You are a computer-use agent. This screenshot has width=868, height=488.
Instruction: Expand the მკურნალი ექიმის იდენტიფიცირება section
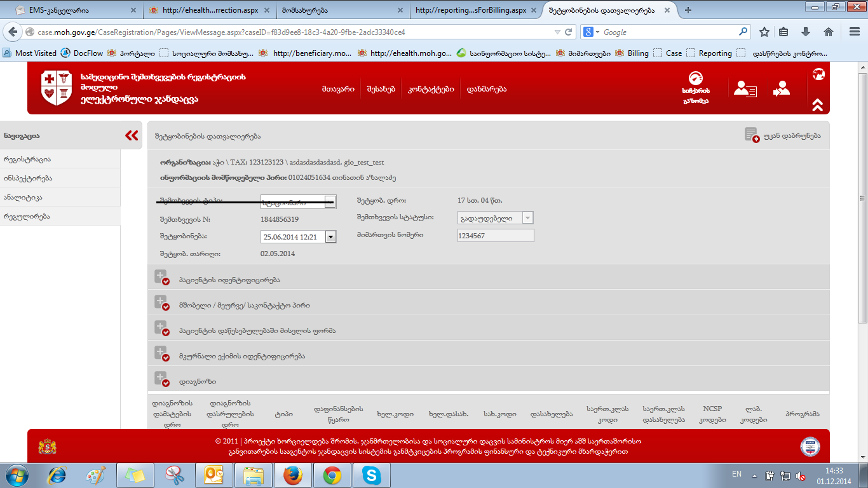(161, 355)
